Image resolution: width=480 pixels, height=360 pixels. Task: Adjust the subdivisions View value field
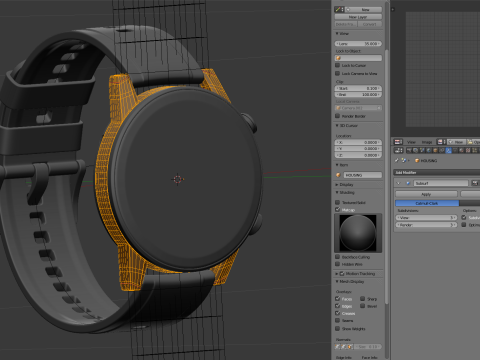point(426,218)
